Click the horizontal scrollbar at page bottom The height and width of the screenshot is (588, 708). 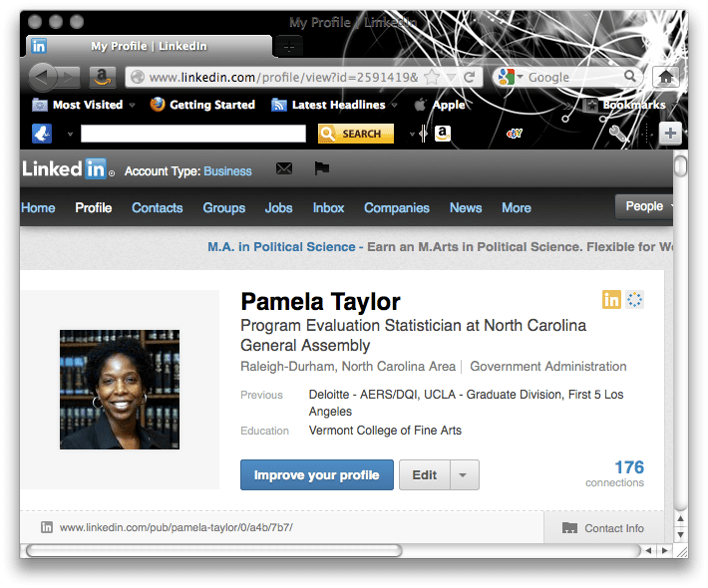[213, 550]
